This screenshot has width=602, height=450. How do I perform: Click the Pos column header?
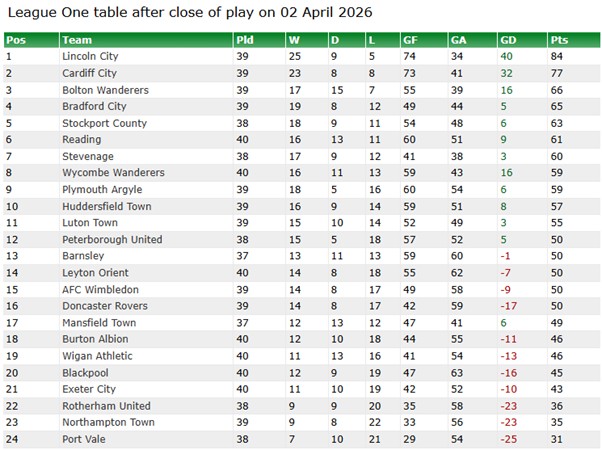16,40
